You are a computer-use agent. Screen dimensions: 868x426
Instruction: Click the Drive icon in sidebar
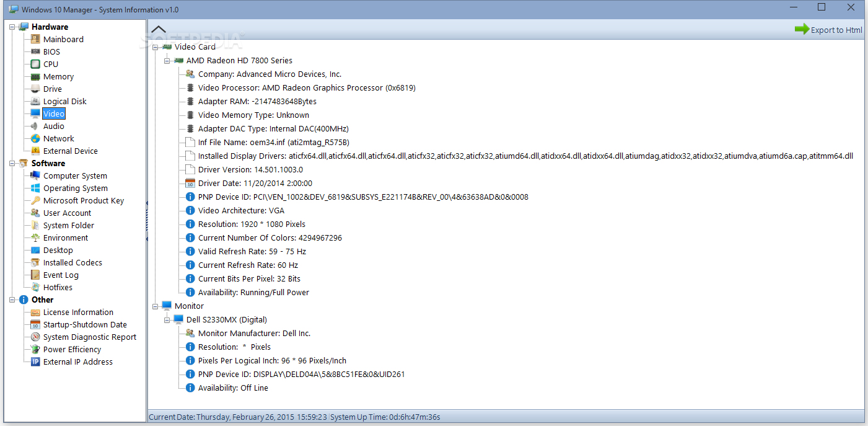[35, 89]
